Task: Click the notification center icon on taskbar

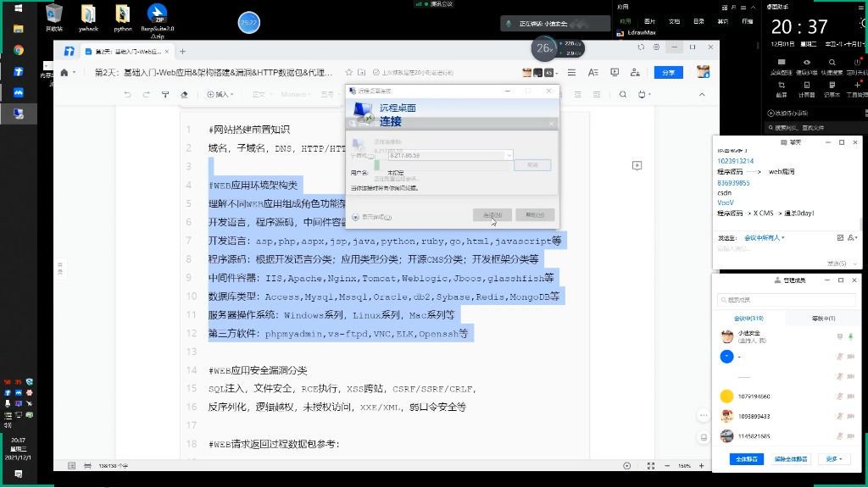Action: 19,474
